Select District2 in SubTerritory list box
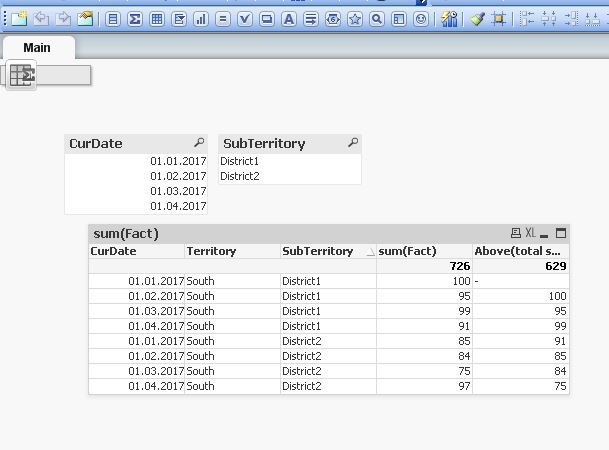 (x=290, y=176)
